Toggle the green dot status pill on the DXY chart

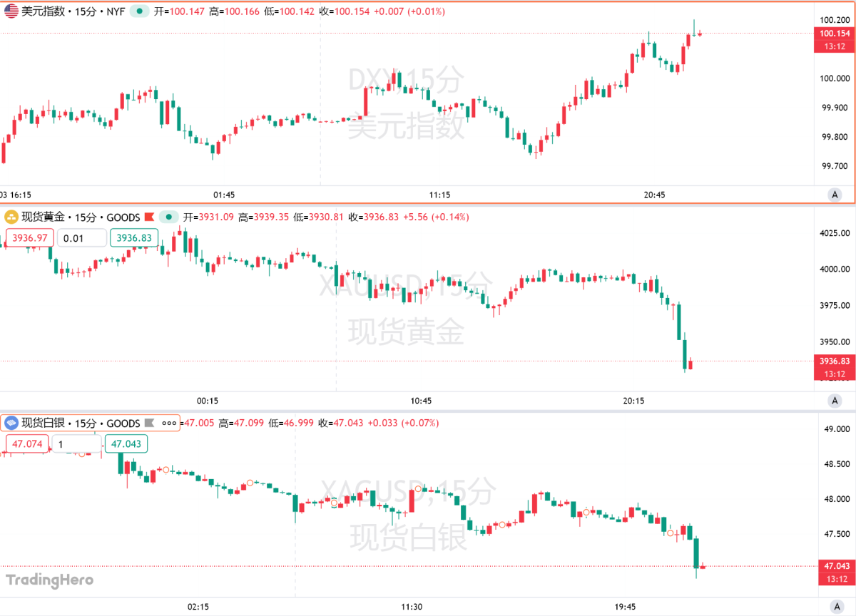[x=139, y=11]
